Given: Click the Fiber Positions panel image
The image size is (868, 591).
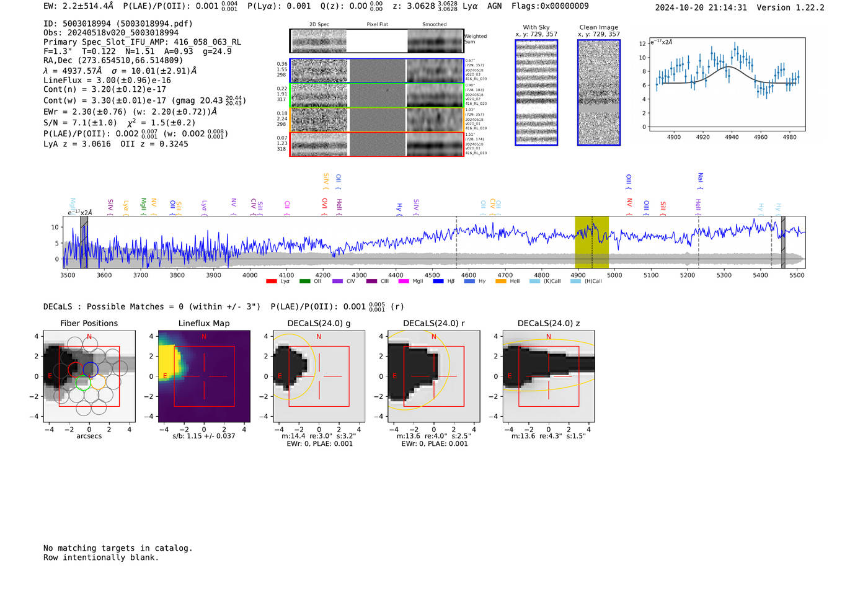Looking at the screenshot, I should point(89,376).
